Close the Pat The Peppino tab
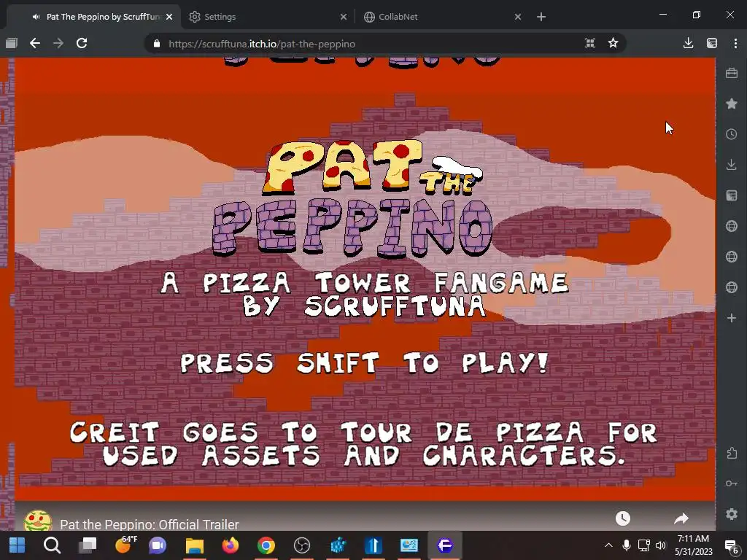Viewport: 747px width, 560px height. pyautogui.click(x=169, y=17)
